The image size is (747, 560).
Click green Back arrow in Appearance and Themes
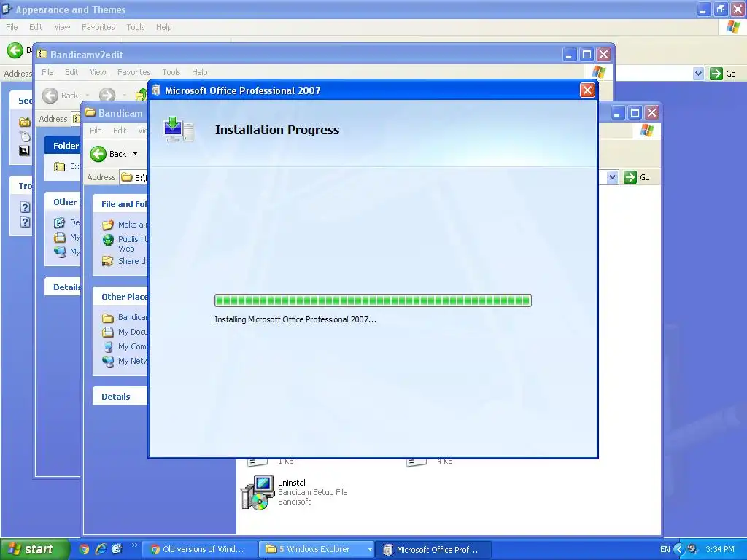point(15,50)
